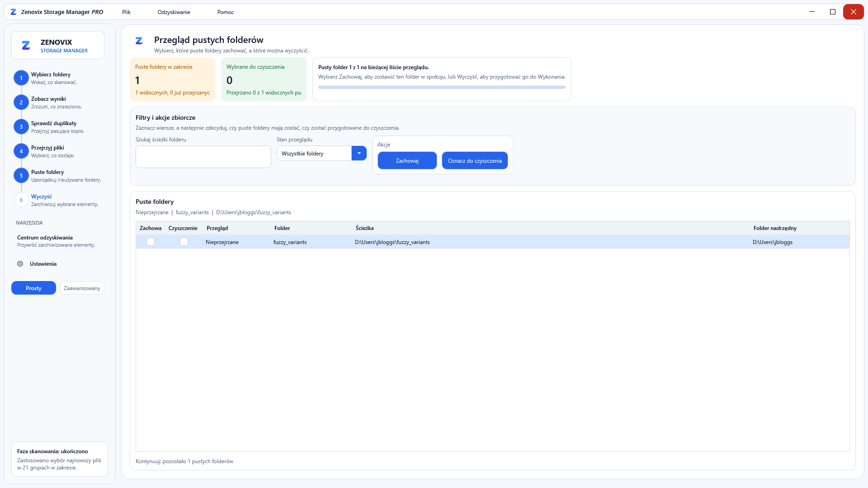Open the Plik menu
868x488 pixels.
[x=126, y=12]
